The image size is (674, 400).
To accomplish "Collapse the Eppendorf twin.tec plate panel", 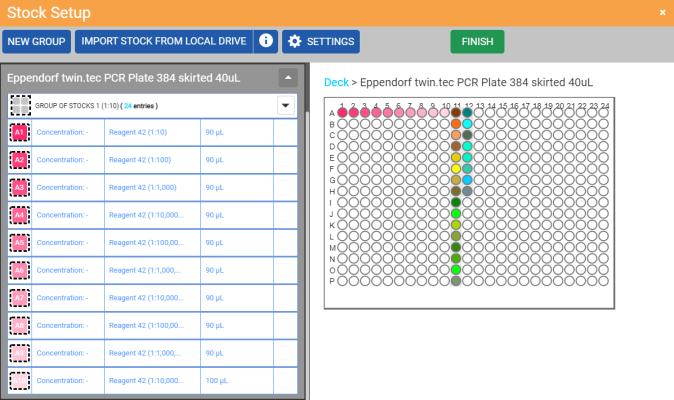I will [x=287, y=77].
